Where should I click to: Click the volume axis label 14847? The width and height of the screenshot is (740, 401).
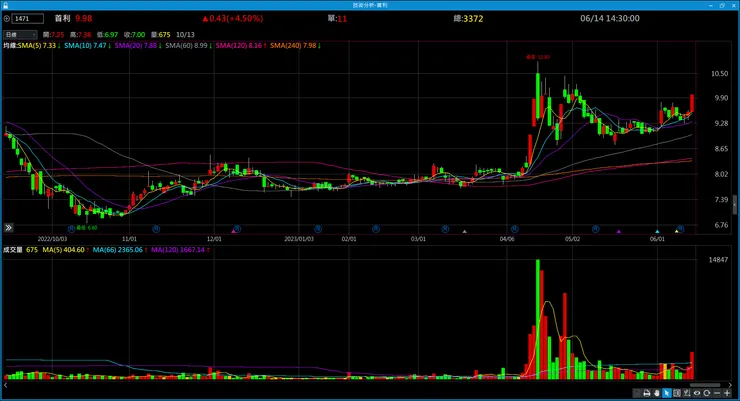(x=718, y=259)
